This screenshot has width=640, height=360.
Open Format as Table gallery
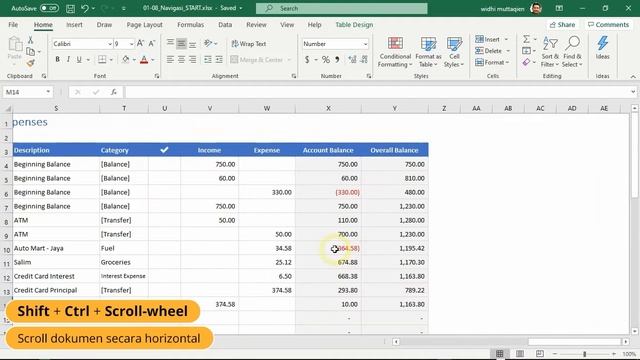point(428,52)
